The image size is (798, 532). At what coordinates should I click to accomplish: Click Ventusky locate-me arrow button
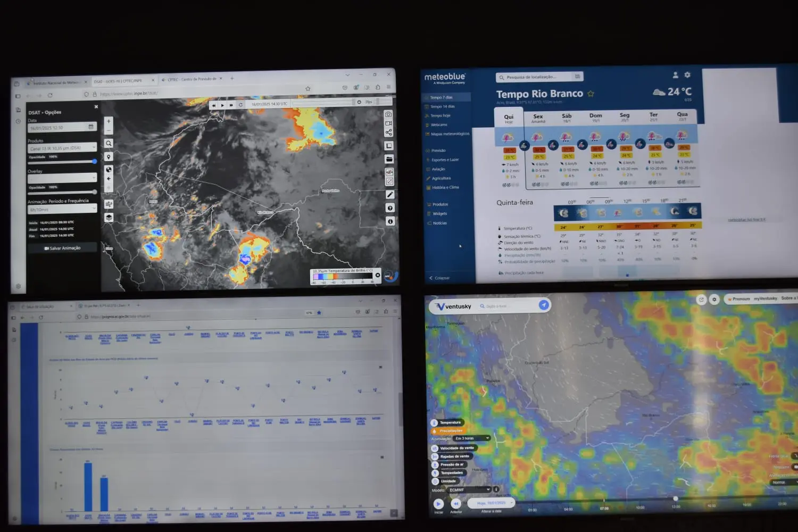click(543, 305)
